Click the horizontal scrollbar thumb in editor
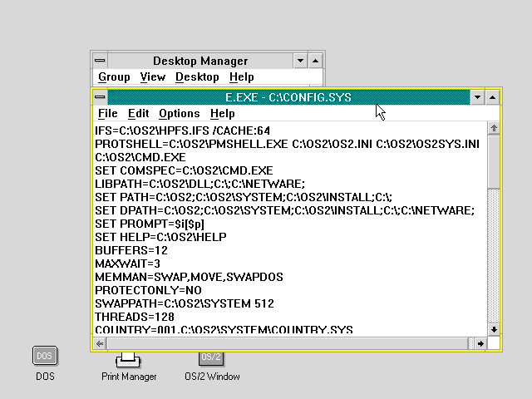Viewport: 532px width, 399px height. (288, 343)
